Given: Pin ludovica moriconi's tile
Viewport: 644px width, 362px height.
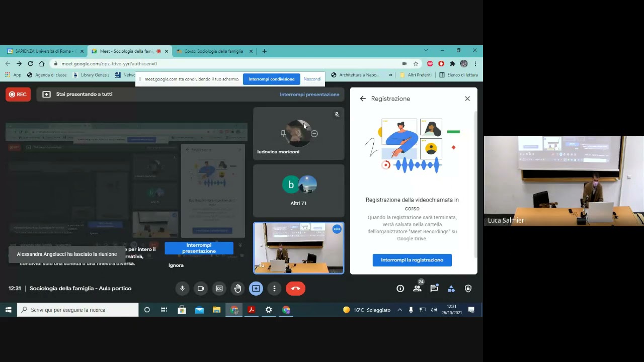Looking at the screenshot, I should point(283,134).
